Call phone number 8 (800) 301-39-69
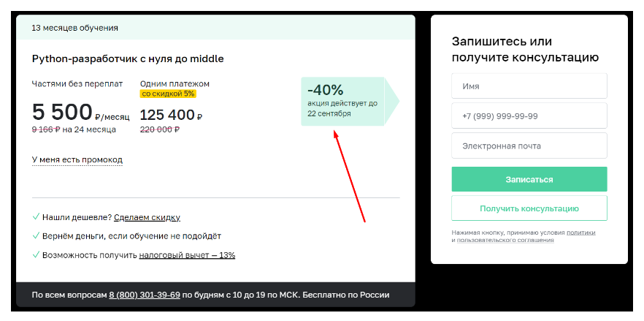Screen dimensions: 644x321 click(145, 295)
